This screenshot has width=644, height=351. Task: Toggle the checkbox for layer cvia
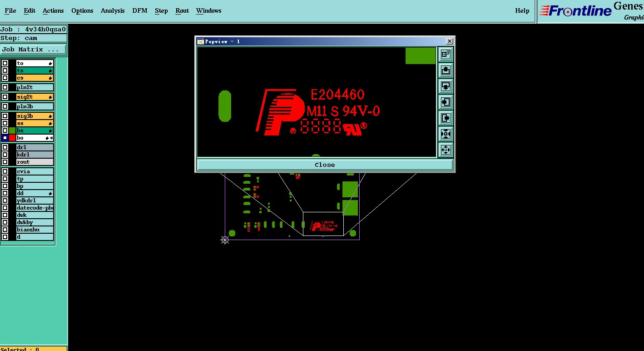point(5,171)
